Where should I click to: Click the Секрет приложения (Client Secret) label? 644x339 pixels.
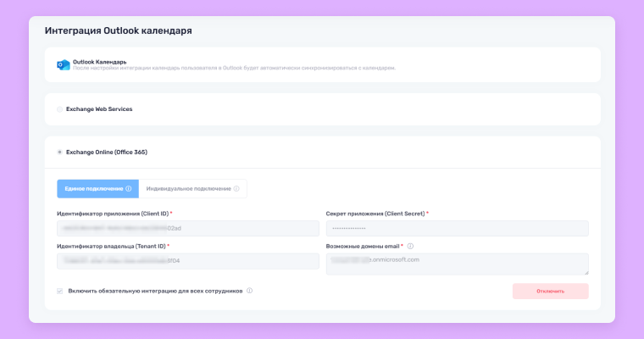point(375,214)
